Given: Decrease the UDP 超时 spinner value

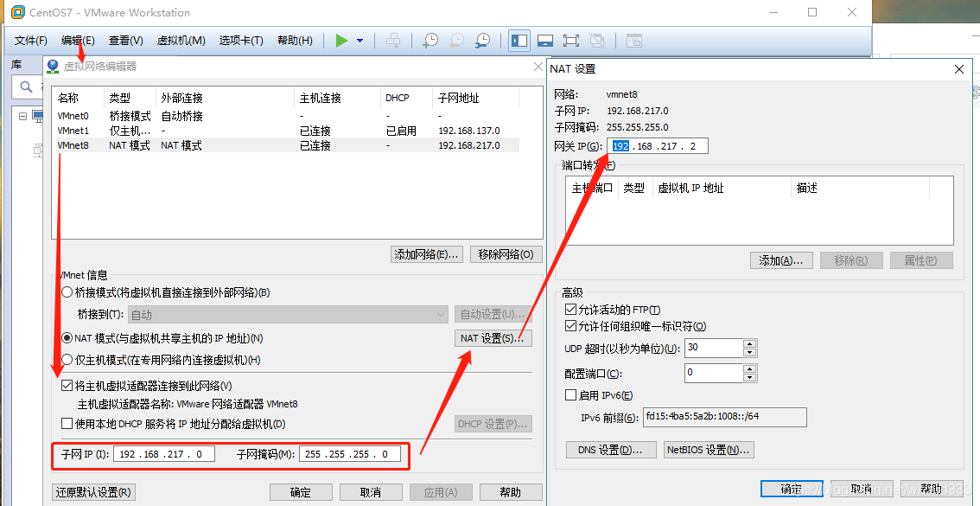Looking at the screenshot, I should (x=750, y=352).
